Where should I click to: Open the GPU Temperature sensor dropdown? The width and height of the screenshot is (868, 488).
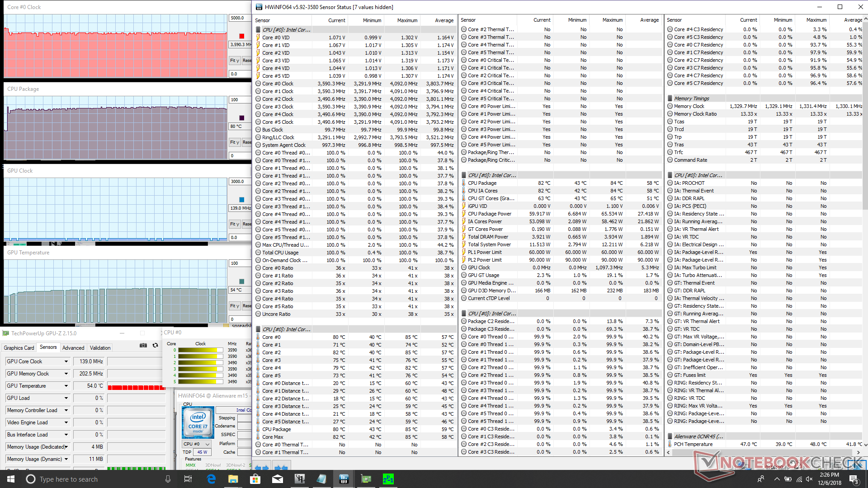tap(66, 386)
